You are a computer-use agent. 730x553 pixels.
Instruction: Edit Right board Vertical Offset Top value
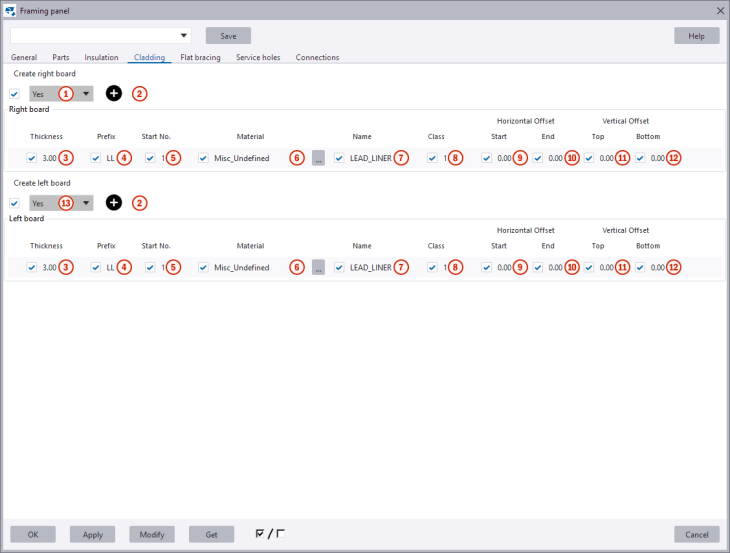[x=607, y=158]
